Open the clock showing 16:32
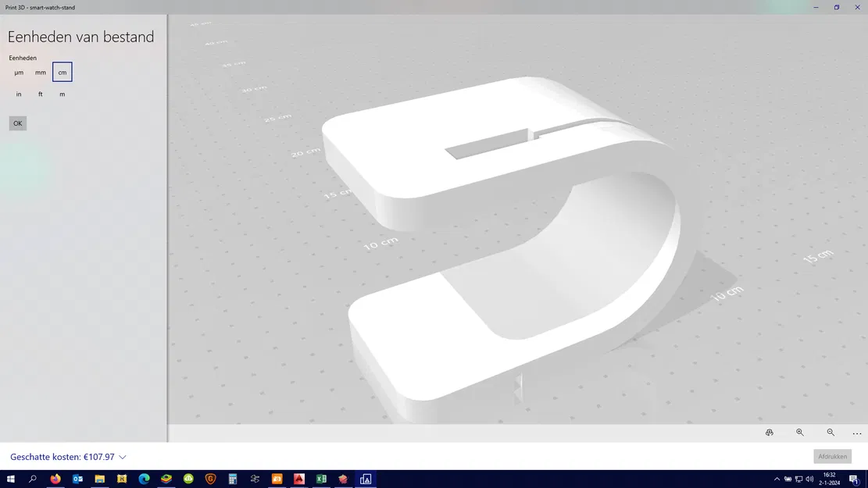Viewport: 868px width, 488px height. pyautogui.click(x=829, y=479)
